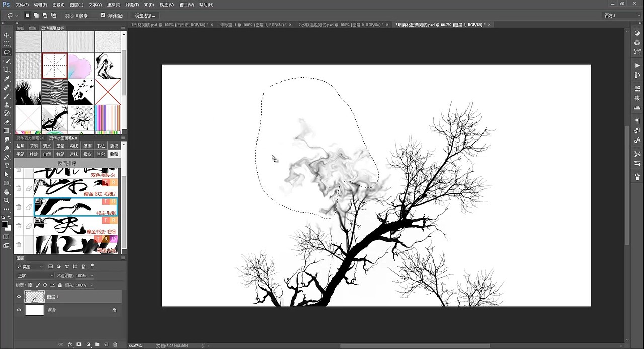Hide the 背景 layer visibility
The image size is (644, 349).
click(x=19, y=310)
